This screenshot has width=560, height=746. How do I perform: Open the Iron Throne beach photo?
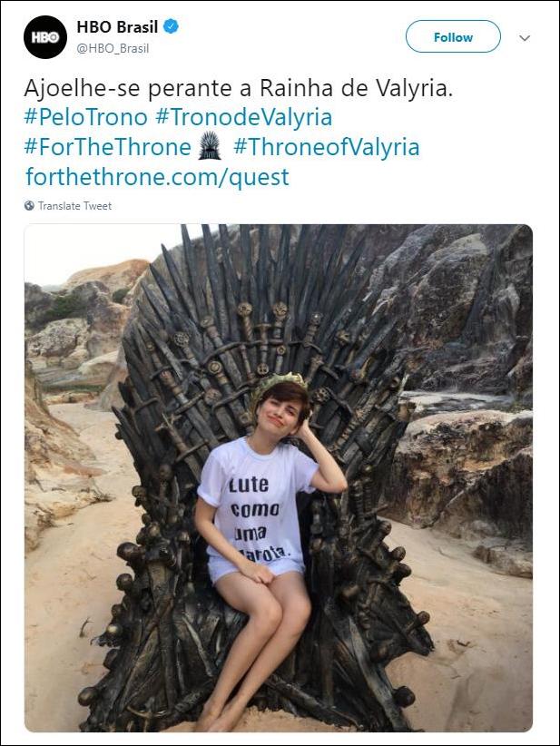click(x=278, y=477)
